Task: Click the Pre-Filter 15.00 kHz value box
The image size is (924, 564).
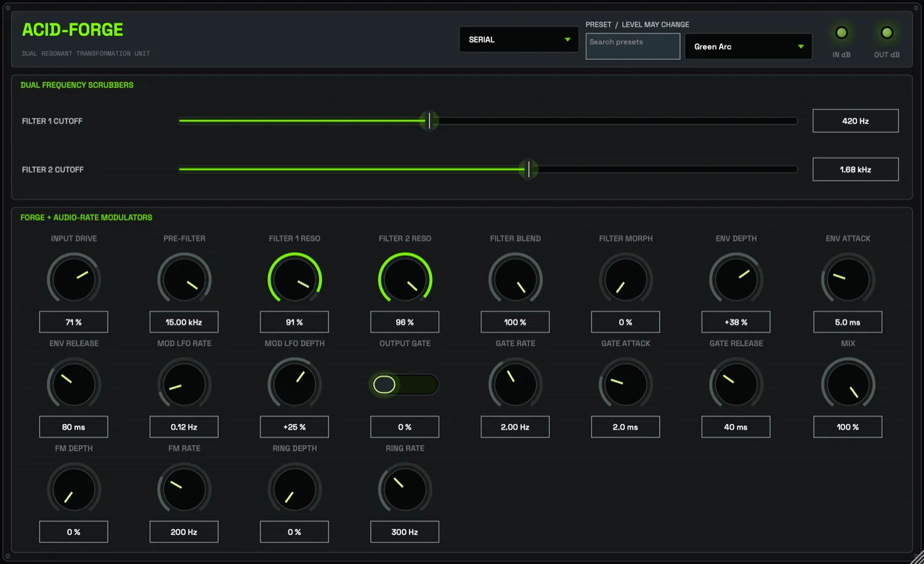Action: coord(184,322)
